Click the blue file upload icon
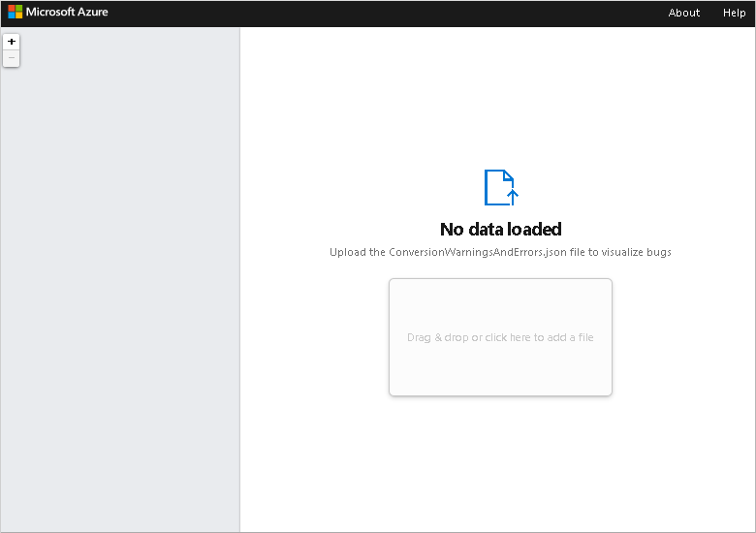756x533 pixels. (501, 187)
